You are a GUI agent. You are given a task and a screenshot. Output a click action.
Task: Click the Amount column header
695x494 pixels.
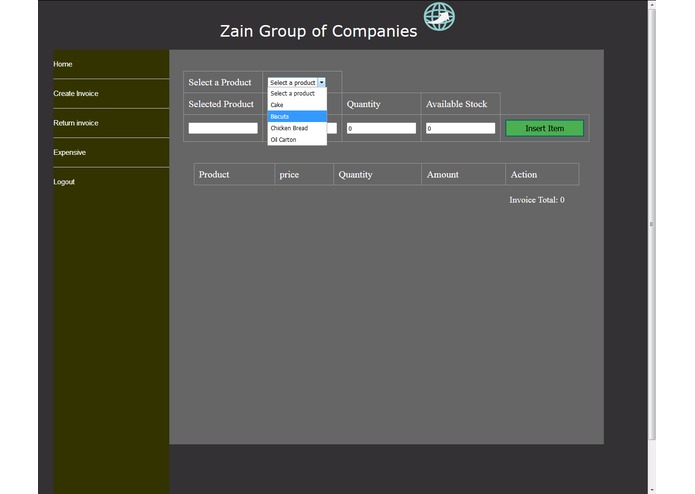pyautogui.click(x=443, y=175)
